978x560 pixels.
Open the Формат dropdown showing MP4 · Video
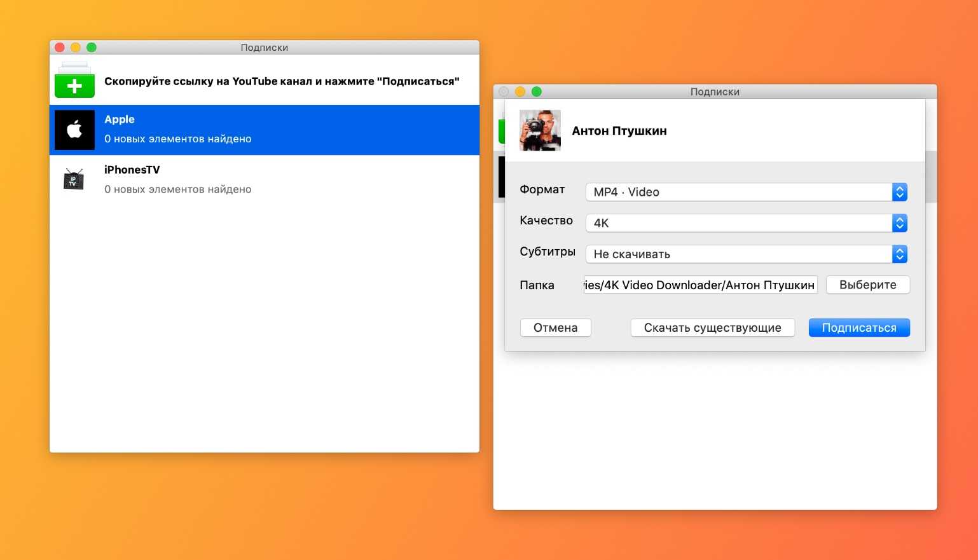pos(746,192)
